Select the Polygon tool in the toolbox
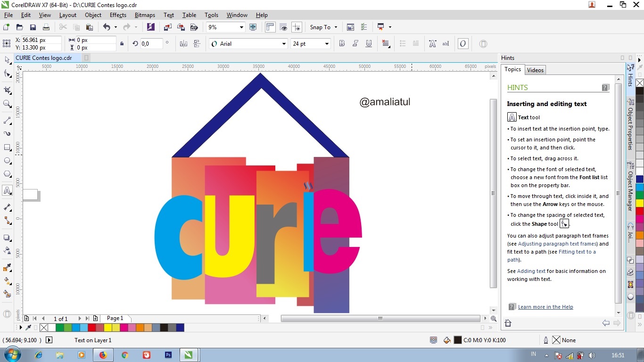Viewport: 644px width, 362px height. (7, 174)
